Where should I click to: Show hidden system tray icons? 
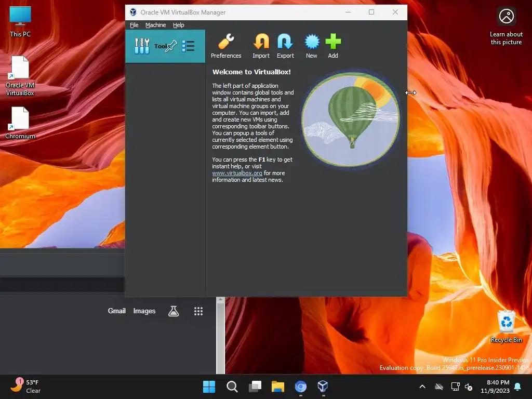coord(422,387)
